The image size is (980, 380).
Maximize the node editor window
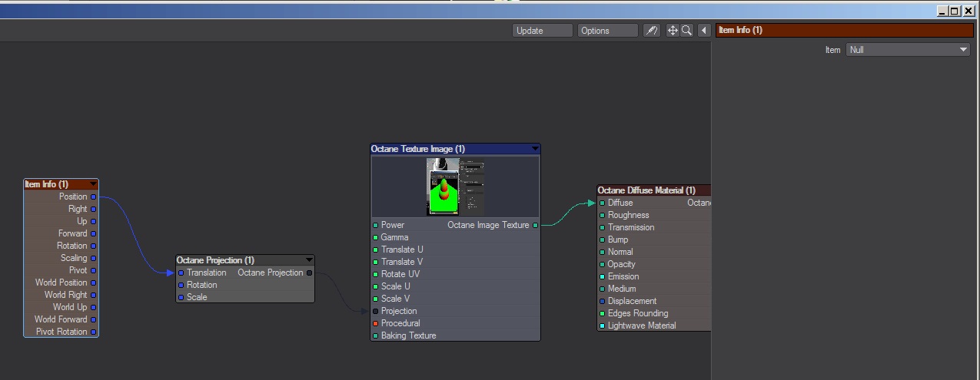point(955,11)
